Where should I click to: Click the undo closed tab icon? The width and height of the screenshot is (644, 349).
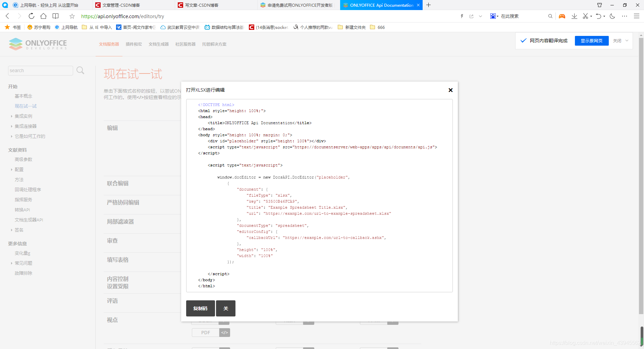(x=598, y=16)
